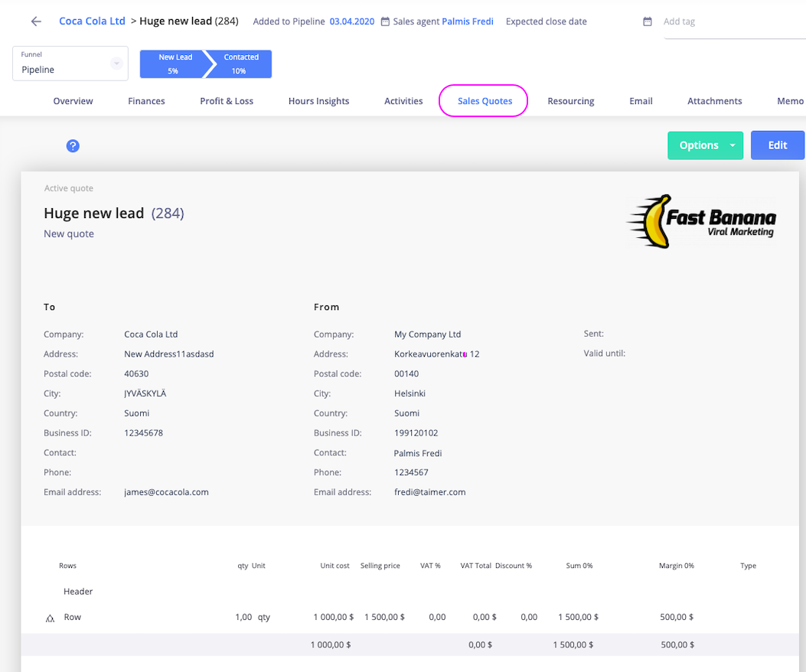Screen dimensions: 806x672
Task: Click the city "JYVÄSKYLÄ"
Action: (145, 393)
